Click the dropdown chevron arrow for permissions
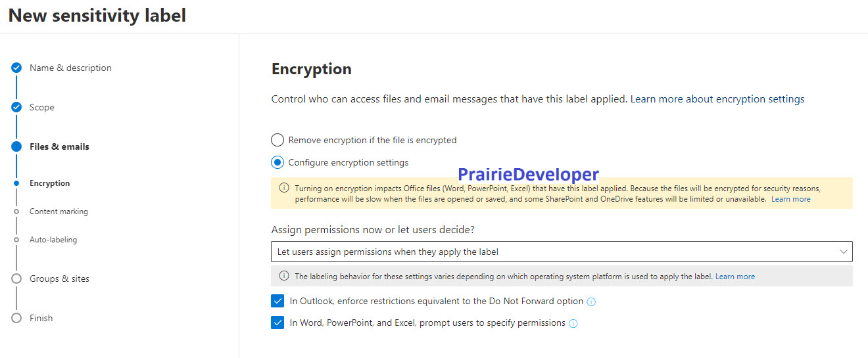This screenshot has height=358, width=868. [x=844, y=252]
